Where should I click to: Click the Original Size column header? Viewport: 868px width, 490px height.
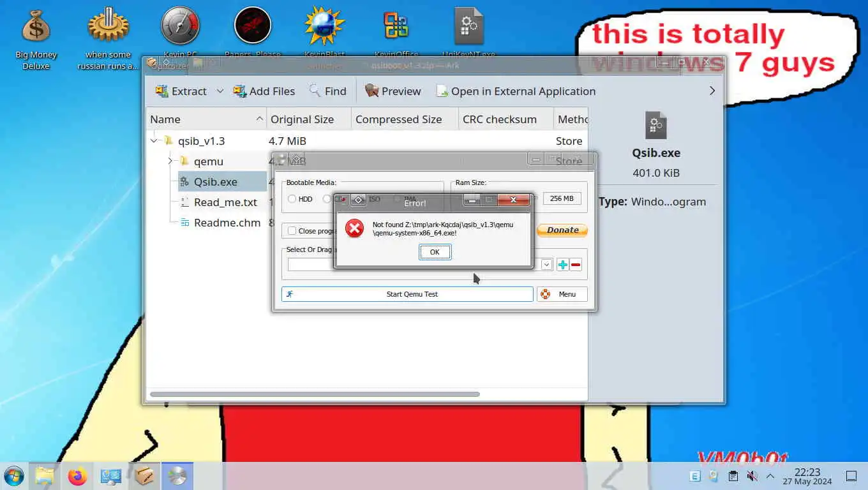[309, 119]
